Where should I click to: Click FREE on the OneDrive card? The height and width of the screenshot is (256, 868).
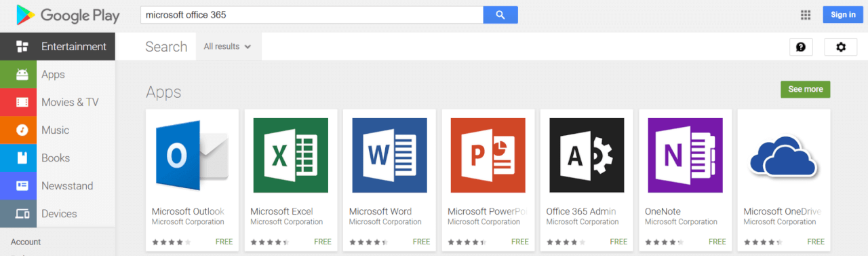[816, 242]
